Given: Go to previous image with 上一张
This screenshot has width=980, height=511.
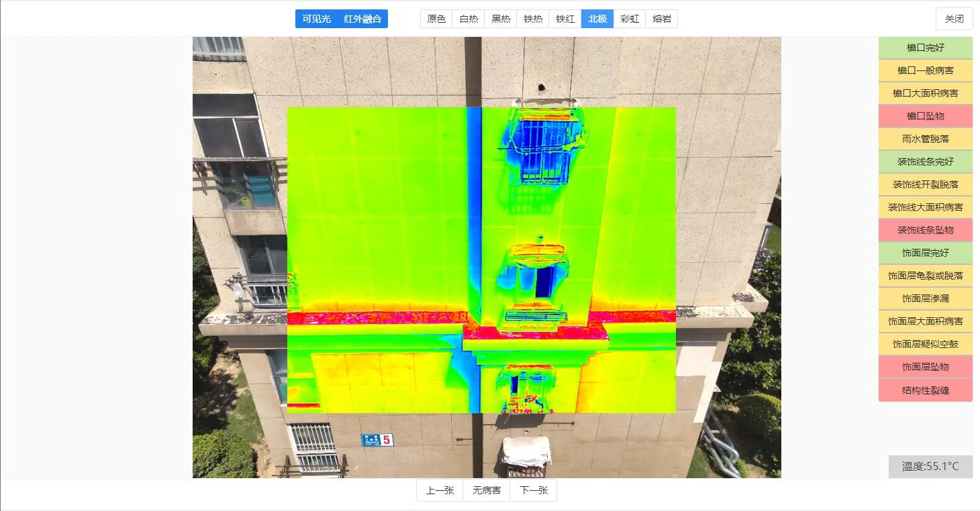Looking at the screenshot, I should 440,490.
